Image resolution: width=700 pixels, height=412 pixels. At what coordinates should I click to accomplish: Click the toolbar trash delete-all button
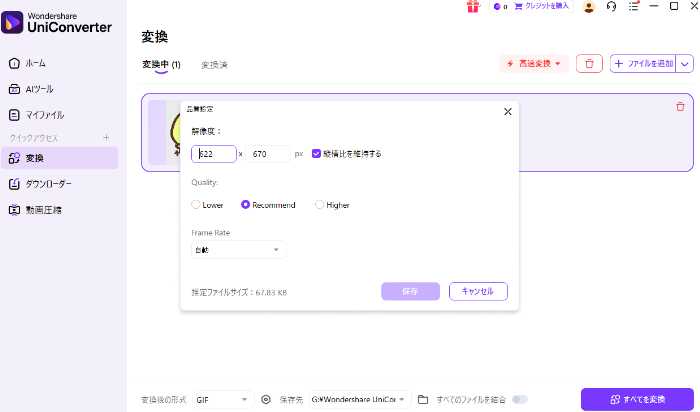pyautogui.click(x=589, y=64)
